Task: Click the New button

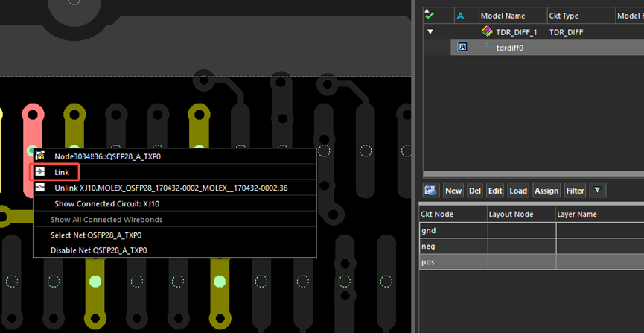Action: tap(453, 191)
